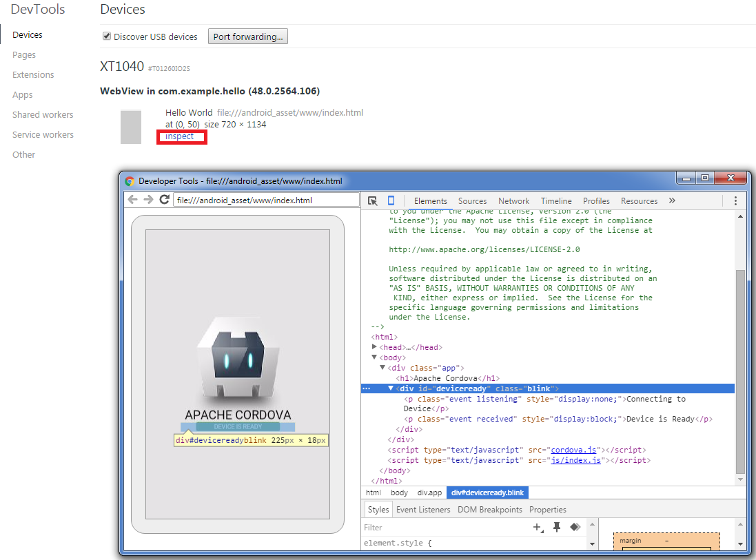Open the Profiles tab
Screen dimensions: 756x560
[x=596, y=201]
